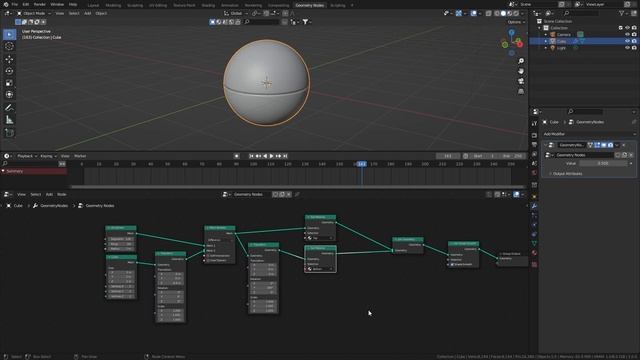
Task: Select the Measure tool
Action: click(x=9, y=120)
